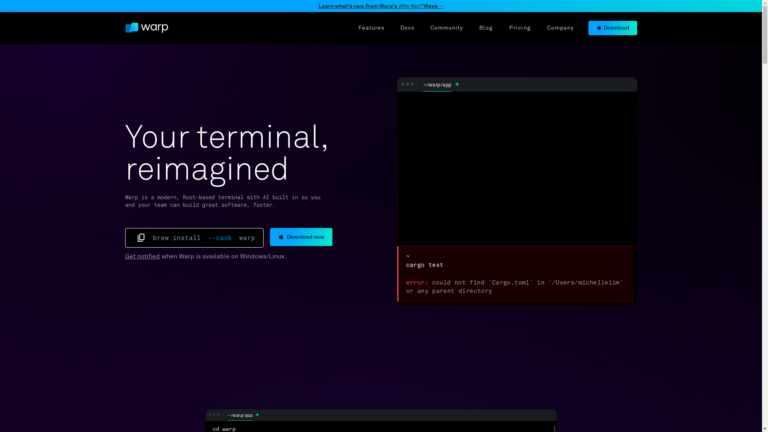Click the Warp logo in the header
The width and height of the screenshot is (768, 432).
coord(147,28)
